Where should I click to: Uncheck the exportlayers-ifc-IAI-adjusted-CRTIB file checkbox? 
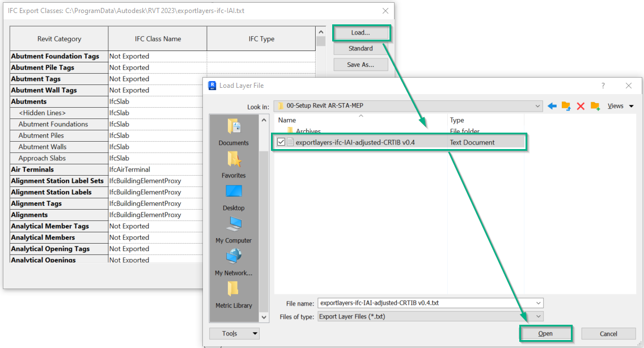pos(281,142)
